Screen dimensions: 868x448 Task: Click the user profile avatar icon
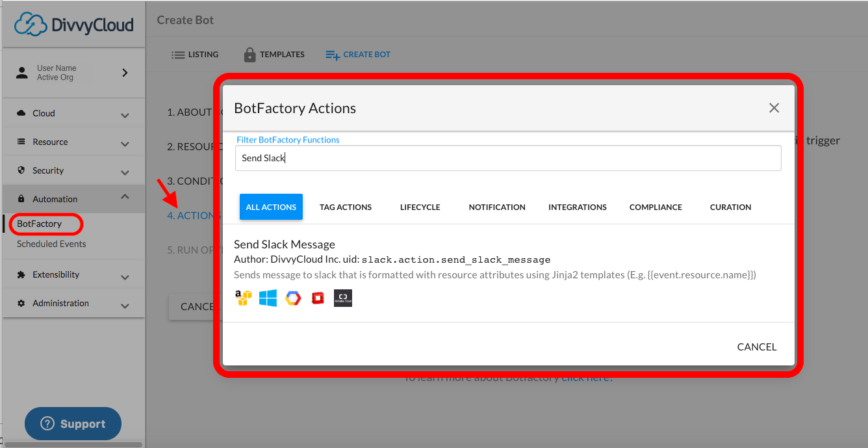point(22,72)
